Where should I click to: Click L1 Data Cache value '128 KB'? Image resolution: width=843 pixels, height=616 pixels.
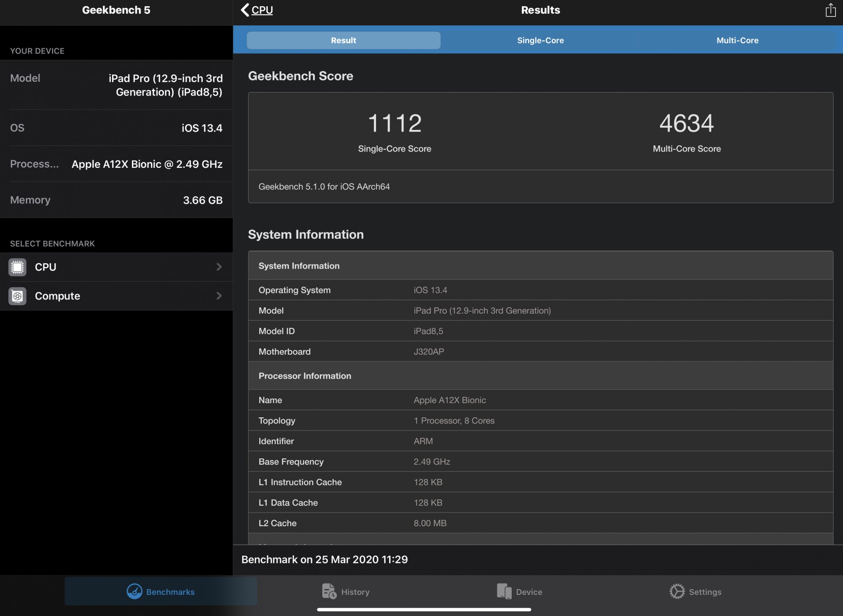[428, 503]
